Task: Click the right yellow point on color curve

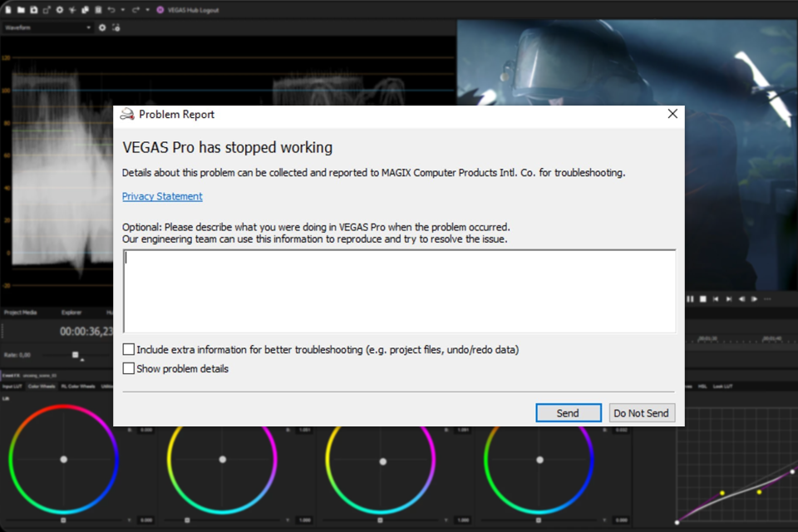Action: (x=759, y=492)
